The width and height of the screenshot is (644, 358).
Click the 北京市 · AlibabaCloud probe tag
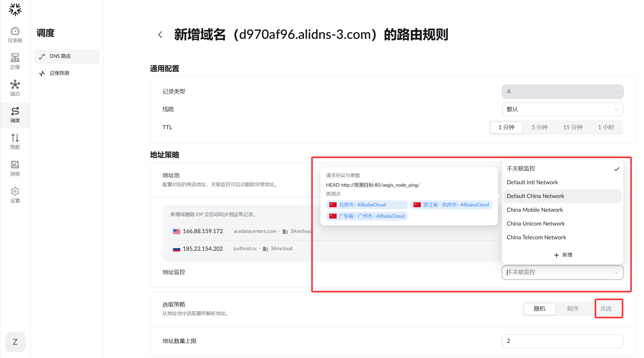coord(367,205)
